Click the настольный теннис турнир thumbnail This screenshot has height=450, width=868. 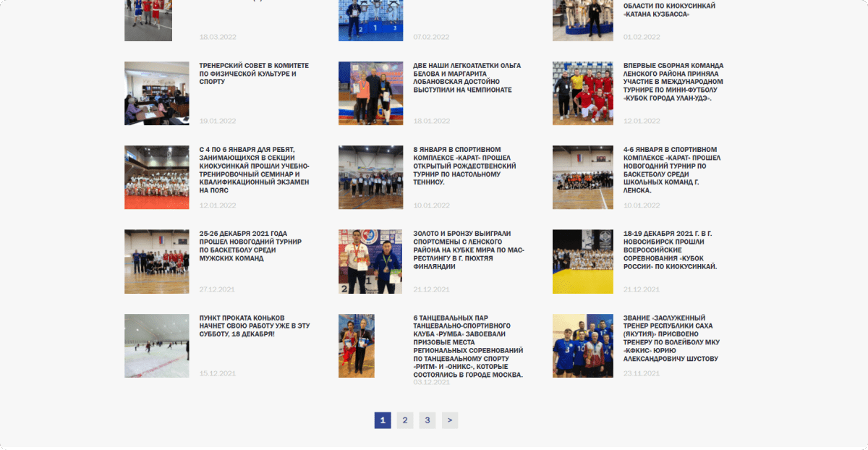pyautogui.click(x=370, y=177)
